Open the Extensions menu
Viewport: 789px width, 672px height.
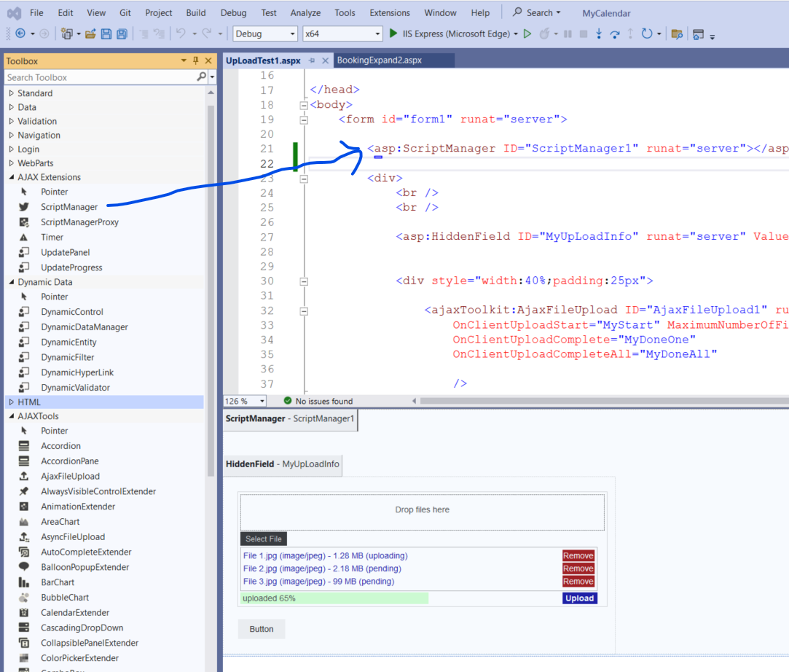(390, 12)
